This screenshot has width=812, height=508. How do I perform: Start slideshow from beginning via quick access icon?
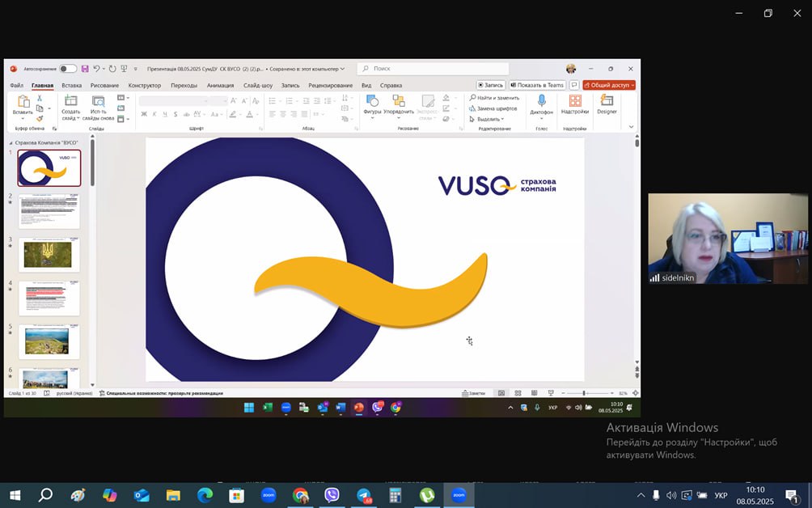(124, 69)
